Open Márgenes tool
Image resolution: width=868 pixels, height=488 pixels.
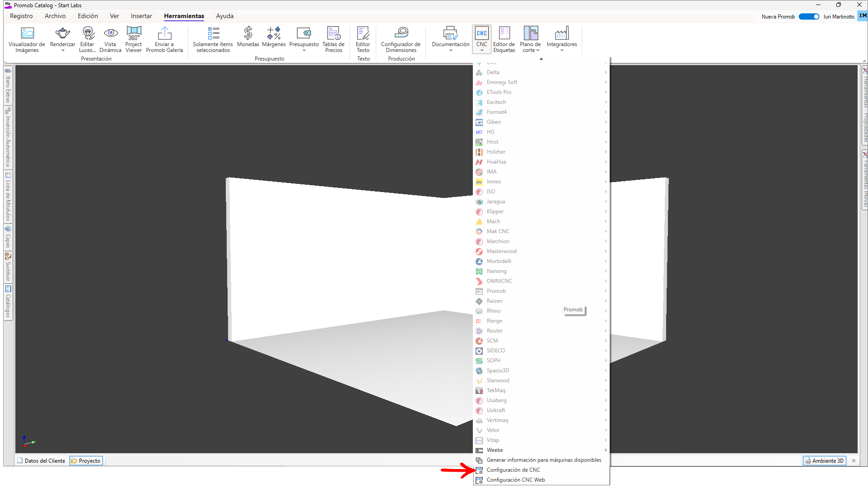274,37
